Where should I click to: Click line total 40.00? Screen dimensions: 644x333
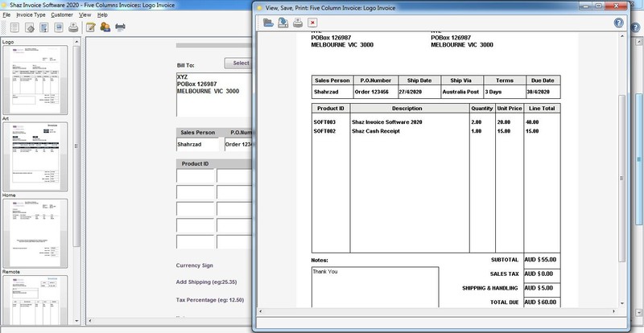532,122
